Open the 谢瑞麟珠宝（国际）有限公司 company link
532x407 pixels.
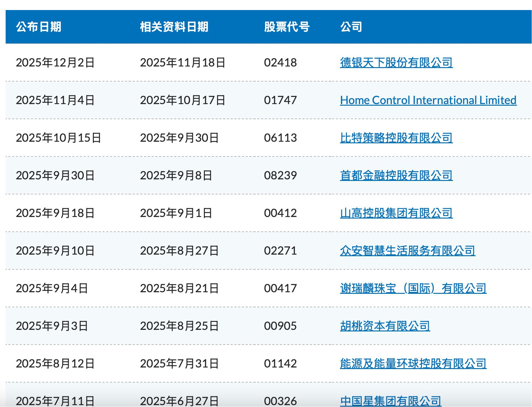pyautogui.click(x=413, y=288)
